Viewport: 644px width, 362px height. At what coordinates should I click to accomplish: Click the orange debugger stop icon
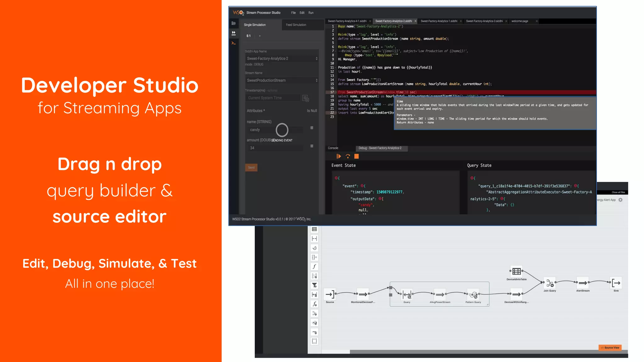[x=357, y=156]
